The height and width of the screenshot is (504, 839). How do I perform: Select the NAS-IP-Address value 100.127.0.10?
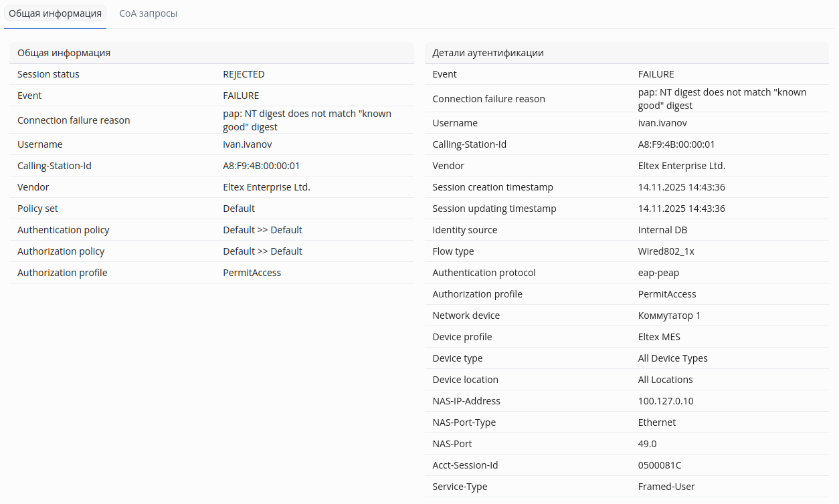pos(666,401)
